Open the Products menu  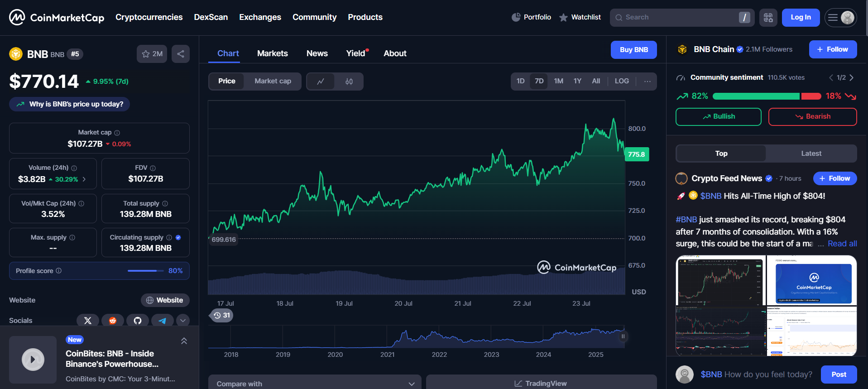pyautogui.click(x=365, y=17)
